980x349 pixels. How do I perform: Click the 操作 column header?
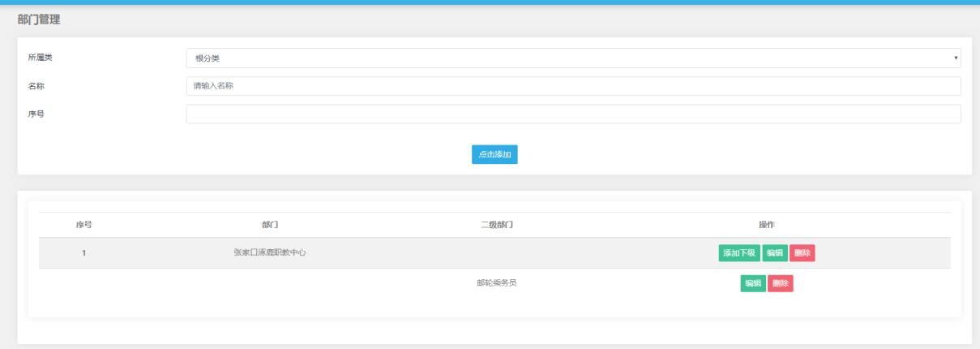point(766,225)
